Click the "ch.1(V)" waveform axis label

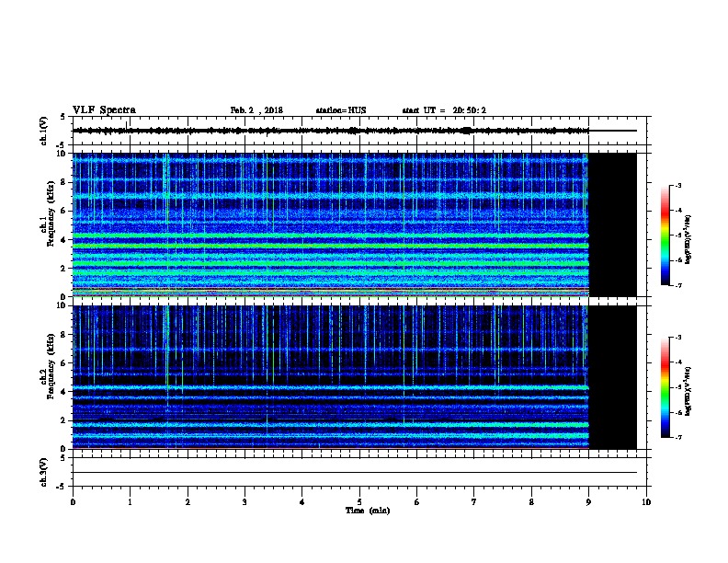click(x=43, y=131)
